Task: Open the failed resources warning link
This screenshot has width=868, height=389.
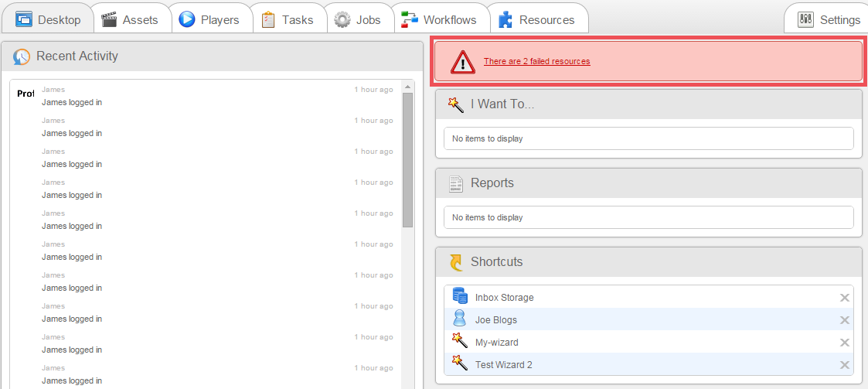Action: (536, 62)
